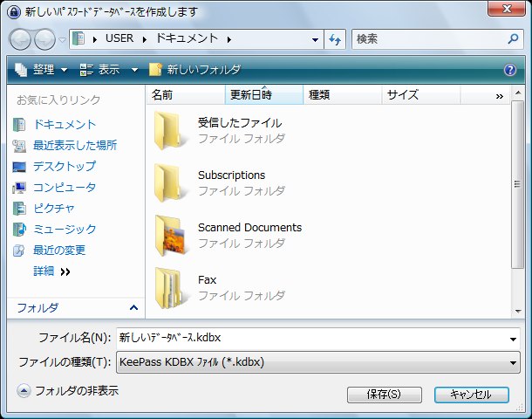Image resolution: width=532 pixels, height=419 pixels.
Task: Open the ファイル名 dropdown arrow
Action: pyautogui.click(x=513, y=339)
